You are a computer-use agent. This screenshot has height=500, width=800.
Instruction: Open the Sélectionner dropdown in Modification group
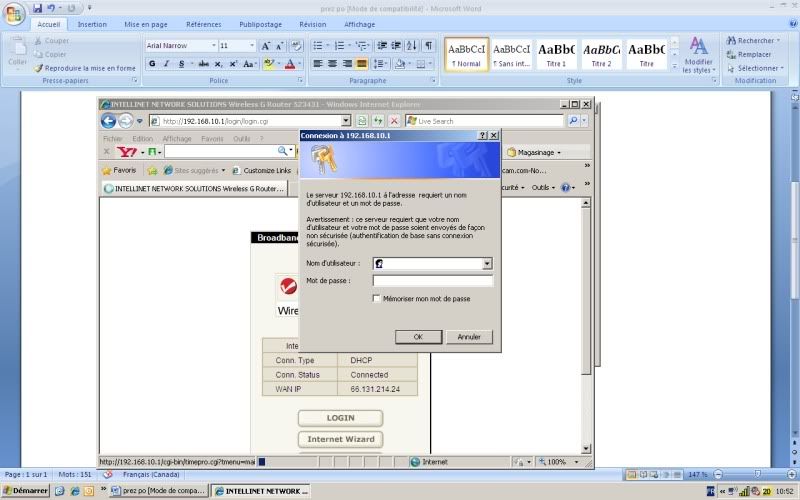pyautogui.click(x=753, y=68)
